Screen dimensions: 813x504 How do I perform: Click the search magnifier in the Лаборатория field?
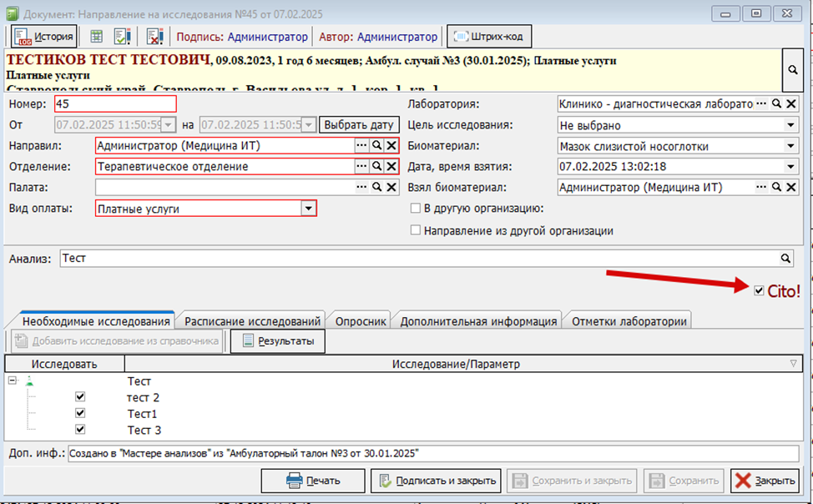(775, 103)
